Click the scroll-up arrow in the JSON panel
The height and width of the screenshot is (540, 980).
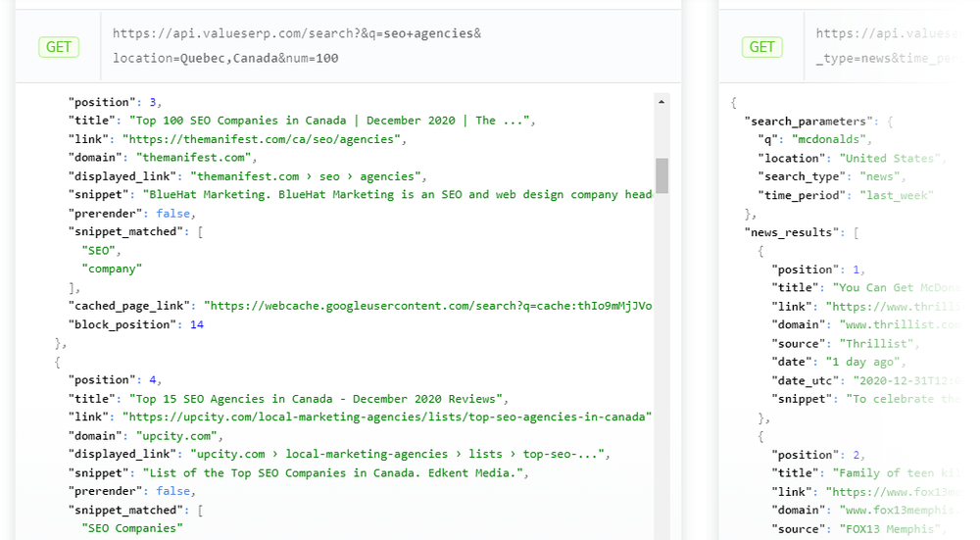tap(661, 101)
